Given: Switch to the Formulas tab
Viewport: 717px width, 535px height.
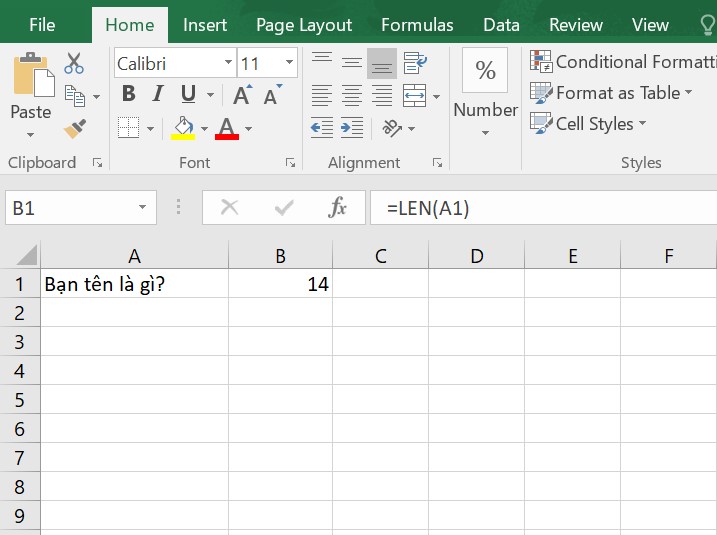Looking at the screenshot, I should (417, 25).
